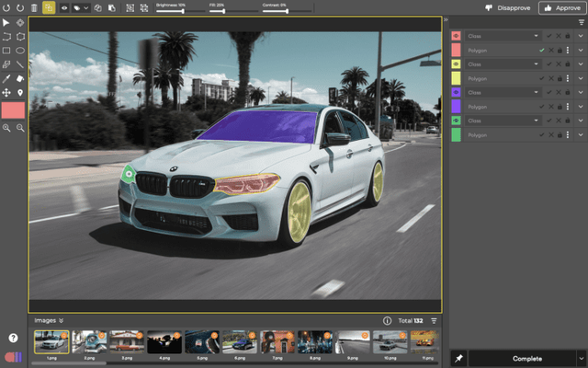Viewport: 588px width, 368px height.
Task: Toggle visibility of purple class
Action: 456,92
